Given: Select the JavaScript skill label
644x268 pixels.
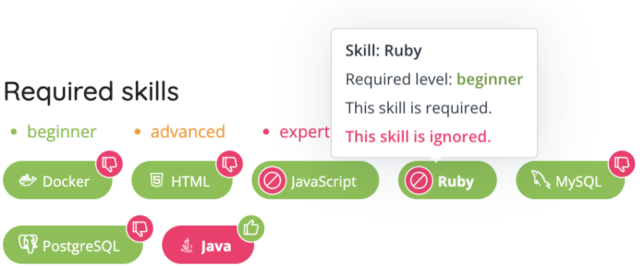Looking at the screenshot, I should tap(323, 182).
